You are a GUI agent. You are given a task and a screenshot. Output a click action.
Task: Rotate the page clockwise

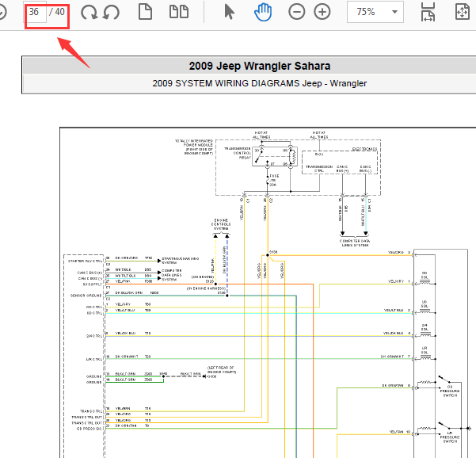coord(89,12)
